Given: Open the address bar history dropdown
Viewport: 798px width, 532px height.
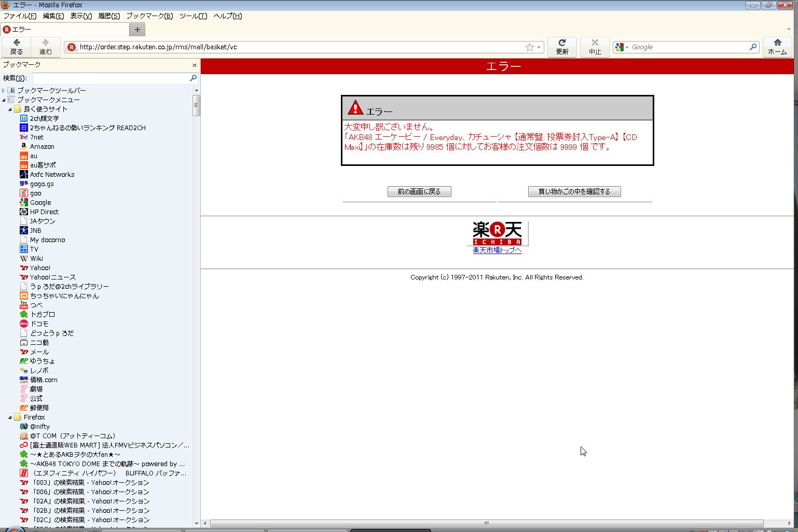Looking at the screenshot, I should point(539,47).
